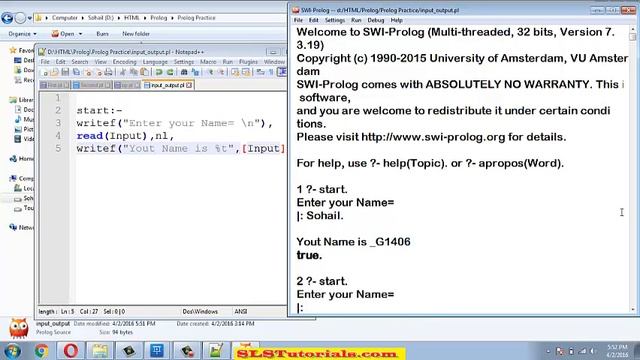Click the Copy icon in Notepad++ toolbar
This screenshot has height=360, width=640.
pos(133,72)
